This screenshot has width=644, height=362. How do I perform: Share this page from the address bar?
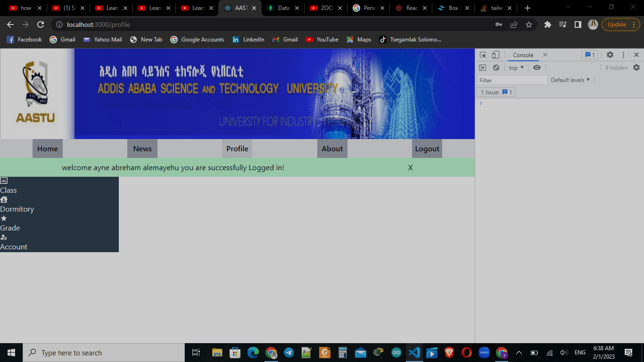click(x=514, y=25)
